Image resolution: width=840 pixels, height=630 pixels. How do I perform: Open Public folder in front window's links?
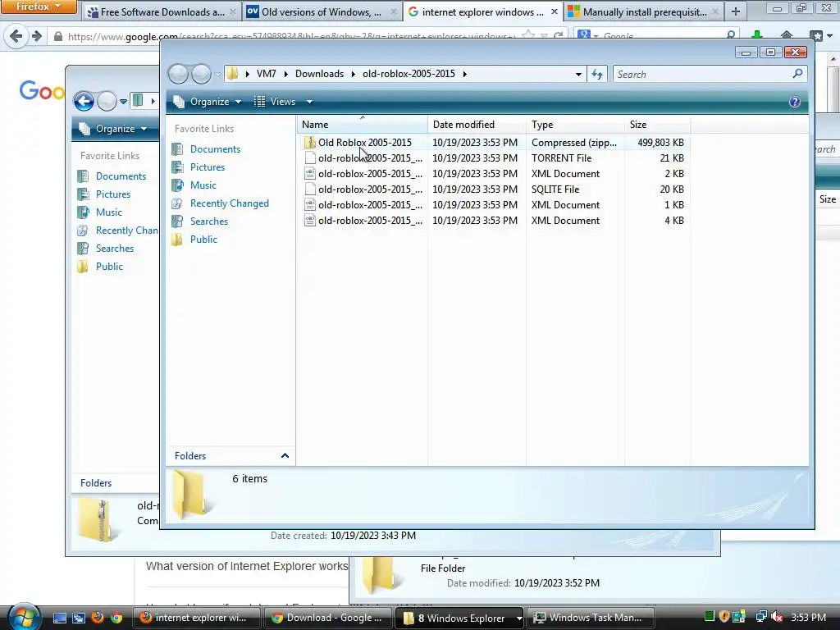203,240
